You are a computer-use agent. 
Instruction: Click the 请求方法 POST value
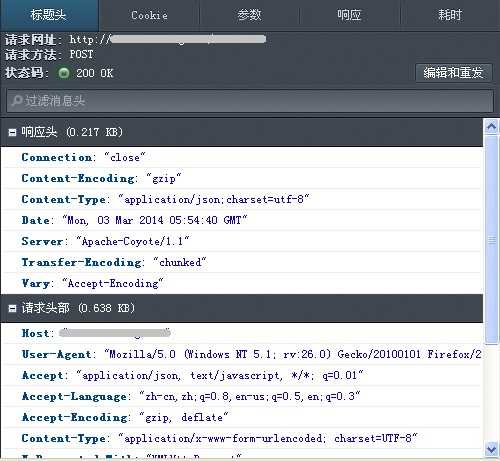pos(81,54)
